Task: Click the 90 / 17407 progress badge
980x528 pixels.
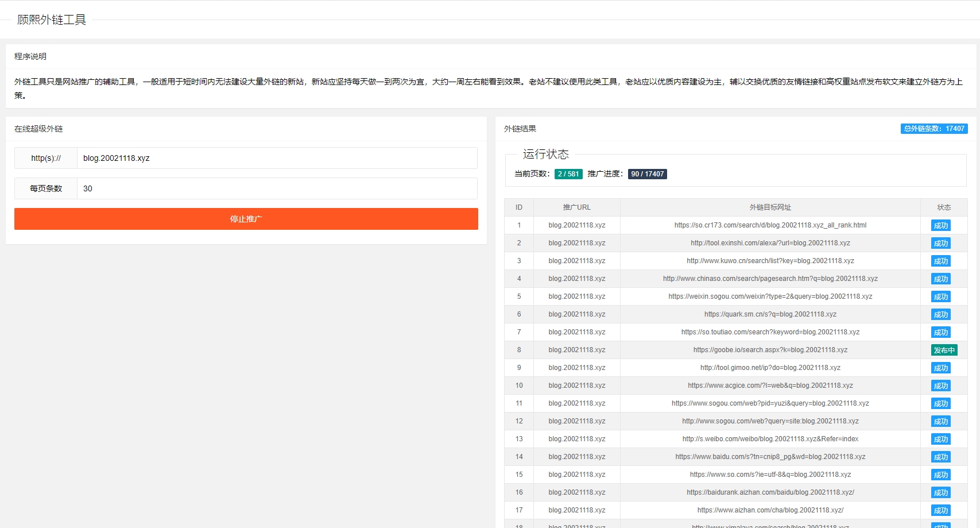Action: [647, 174]
